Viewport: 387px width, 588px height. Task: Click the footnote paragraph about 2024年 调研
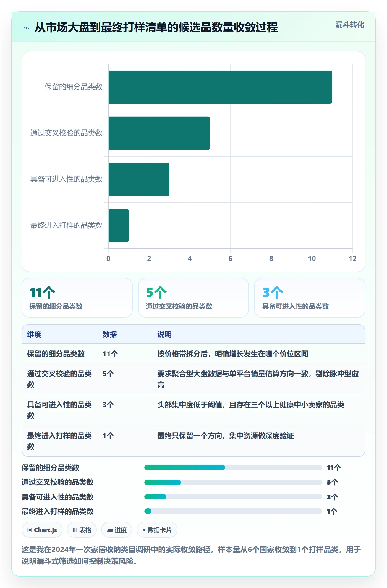[x=191, y=555]
